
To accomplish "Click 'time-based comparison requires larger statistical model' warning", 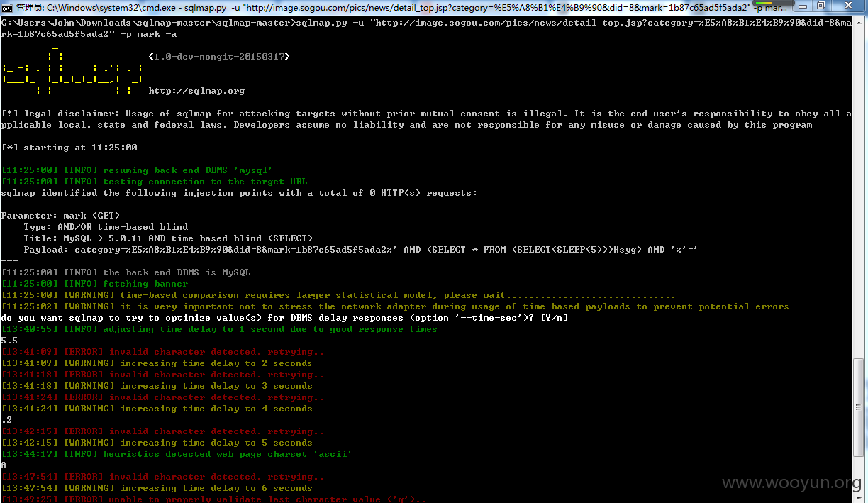I will (338, 295).
